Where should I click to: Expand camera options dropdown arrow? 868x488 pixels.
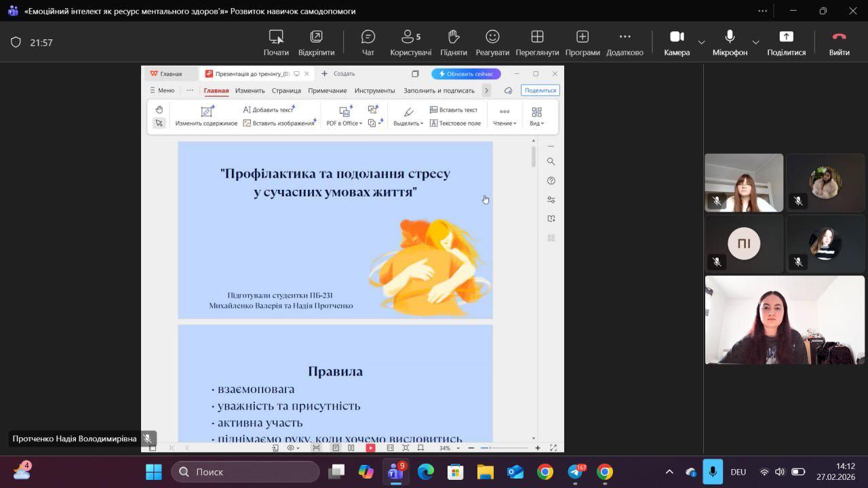click(x=701, y=42)
